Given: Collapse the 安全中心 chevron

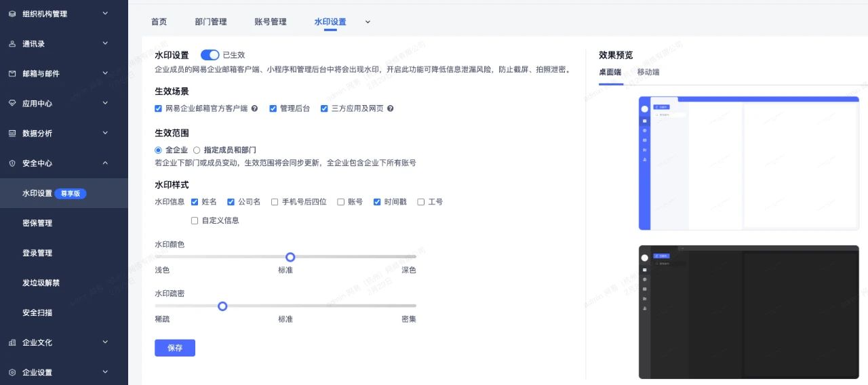Looking at the screenshot, I should tap(105, 163).
